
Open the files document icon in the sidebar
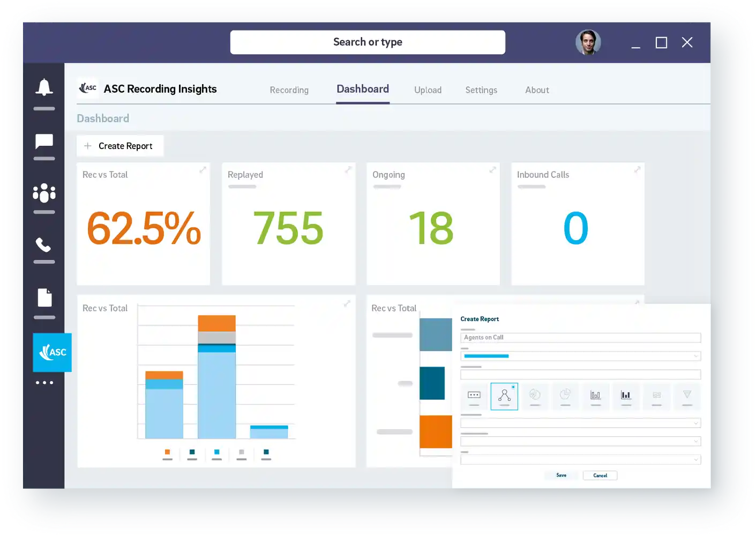[44, 297]
